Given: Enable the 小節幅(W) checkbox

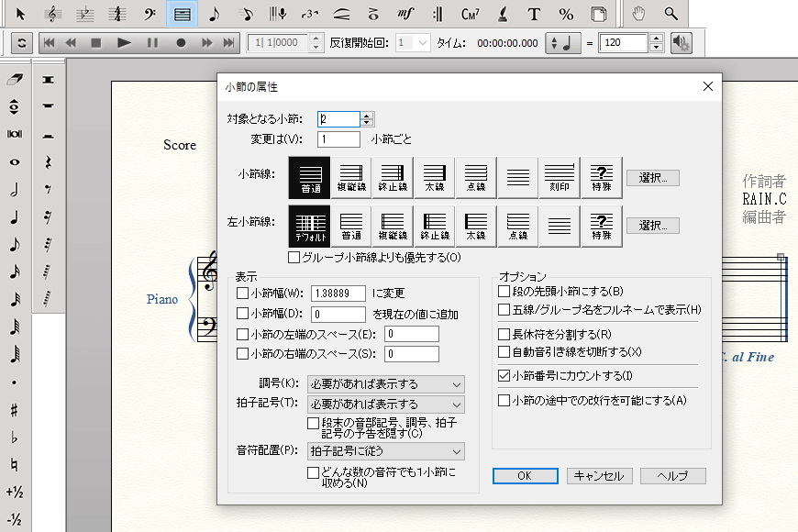Looking at the screenshot, I should [x=243, y=294].
